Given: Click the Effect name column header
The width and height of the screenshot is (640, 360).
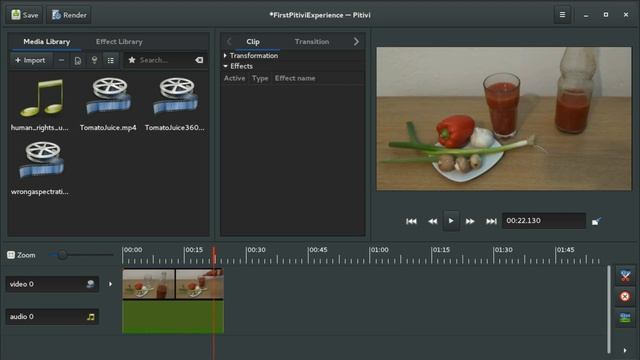Looking at the screenshot, I should (x=295, y=78).
